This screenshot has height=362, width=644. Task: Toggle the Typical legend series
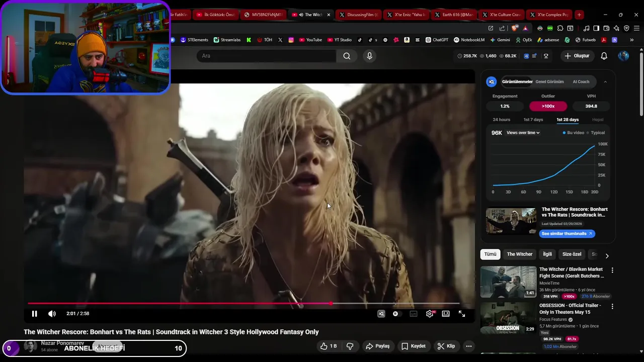(596, 133)
